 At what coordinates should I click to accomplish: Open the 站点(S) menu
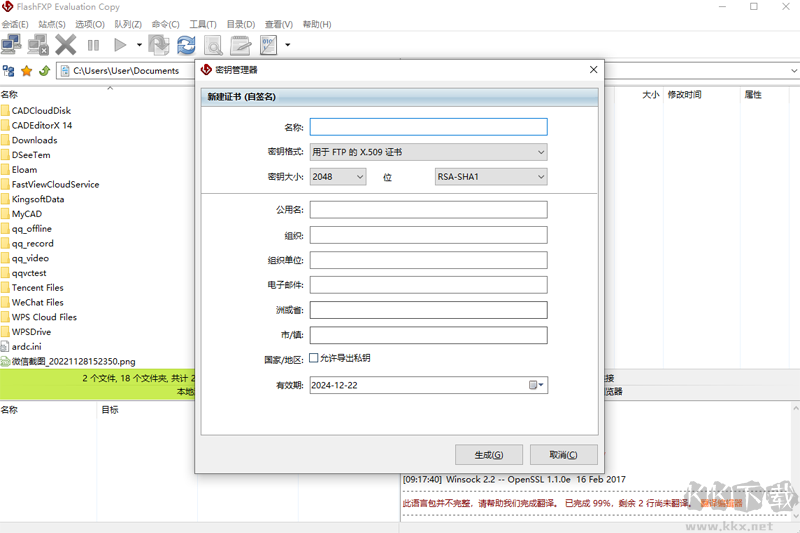(52, 24)
